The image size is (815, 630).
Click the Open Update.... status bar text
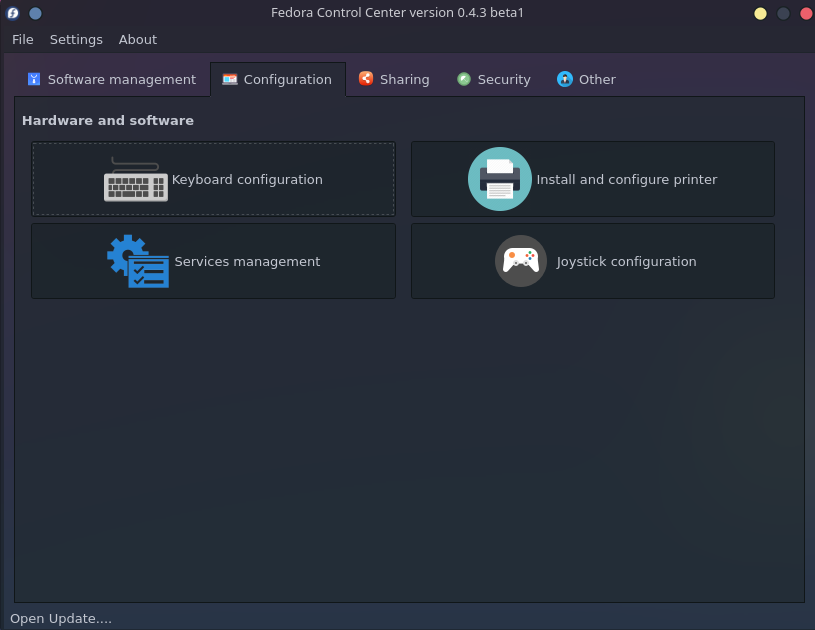pos(61,619)
